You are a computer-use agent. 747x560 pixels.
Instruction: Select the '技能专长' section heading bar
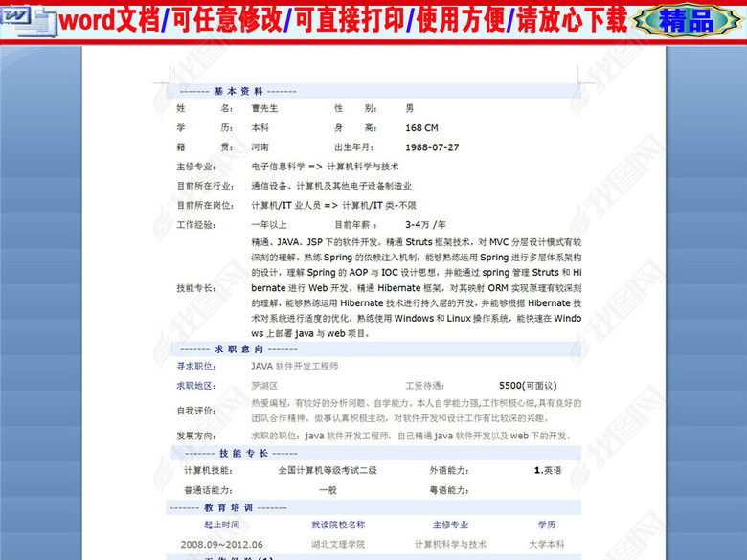pos(376,453)
